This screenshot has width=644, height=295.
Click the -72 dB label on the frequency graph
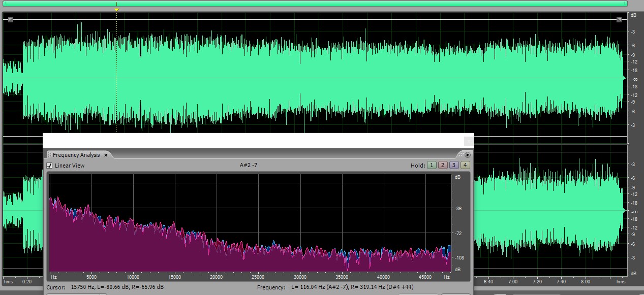tap(457, 233)
